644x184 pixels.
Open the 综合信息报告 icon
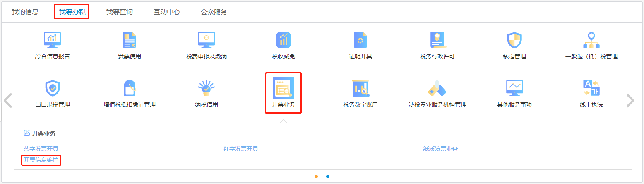pyautogui.click(x=53, y=40)
